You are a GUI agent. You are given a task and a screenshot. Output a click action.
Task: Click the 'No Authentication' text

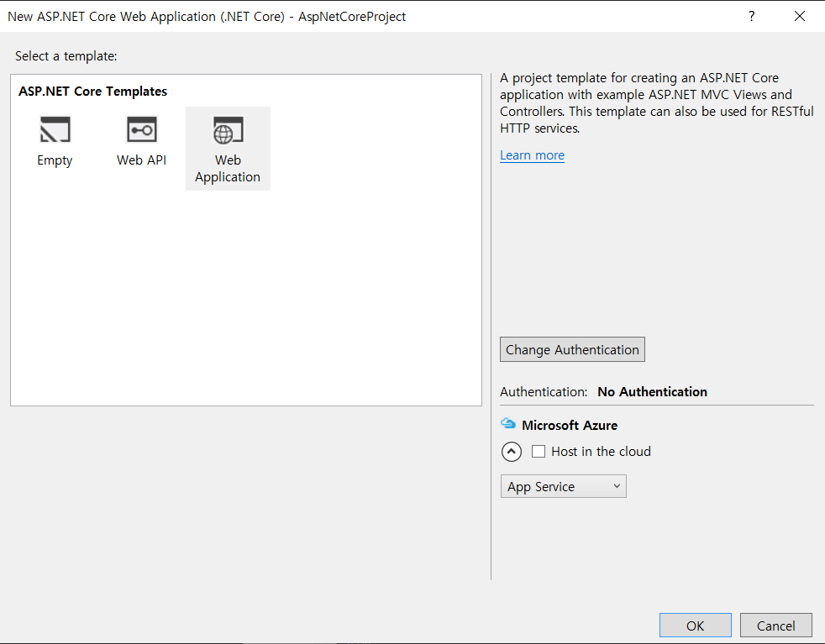(x=653, y=391)
